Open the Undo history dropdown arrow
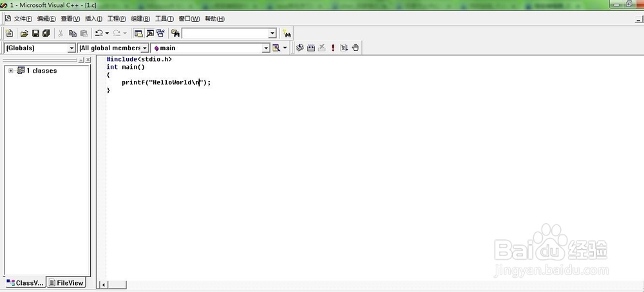 tap(107, 33)
